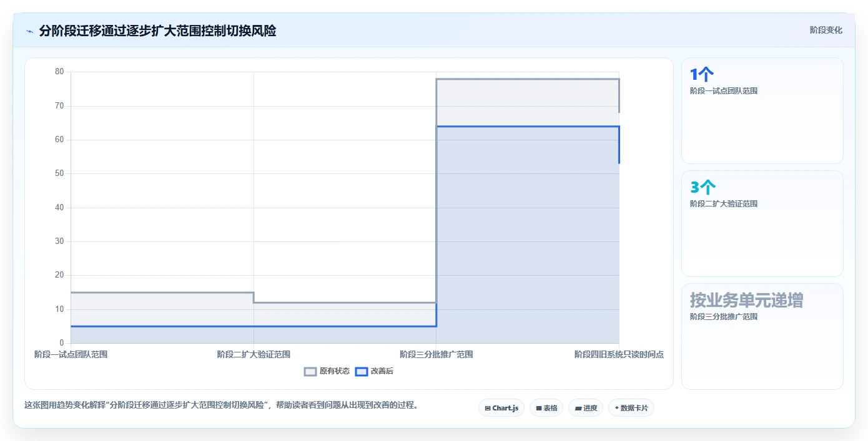Image resolution: width=868 pixels, height=441 pixels.
Task: Click the lightning icon beside the title
Action: (x=29, y=31)
